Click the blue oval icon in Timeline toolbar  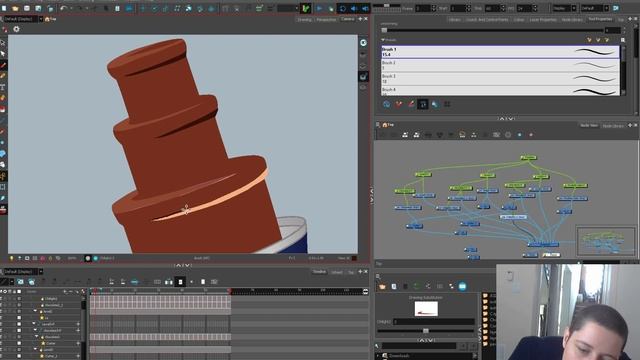pos(134,282)
